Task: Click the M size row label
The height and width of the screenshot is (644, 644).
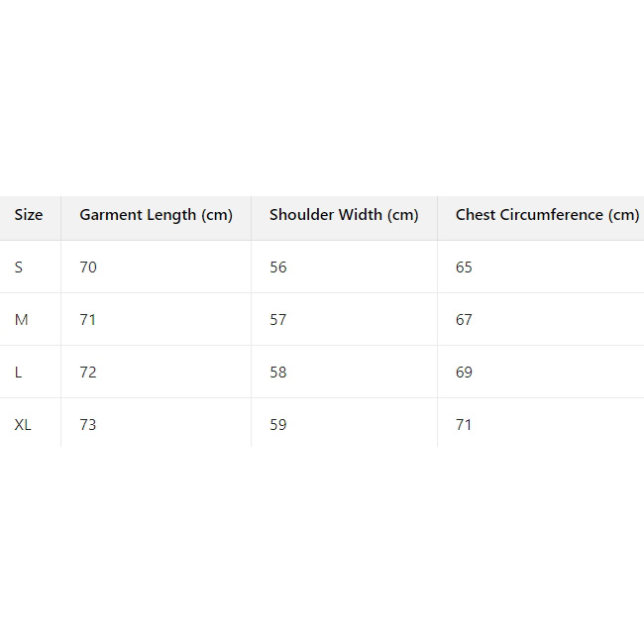Action: 22,320
